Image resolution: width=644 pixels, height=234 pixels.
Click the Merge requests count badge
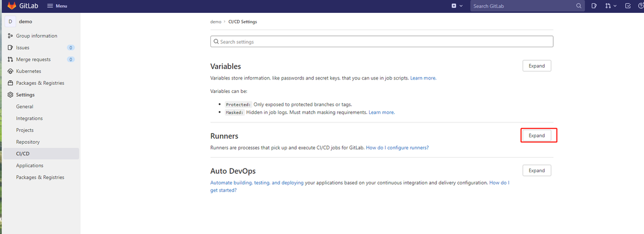pyautogui.click(x=71, y=60)
